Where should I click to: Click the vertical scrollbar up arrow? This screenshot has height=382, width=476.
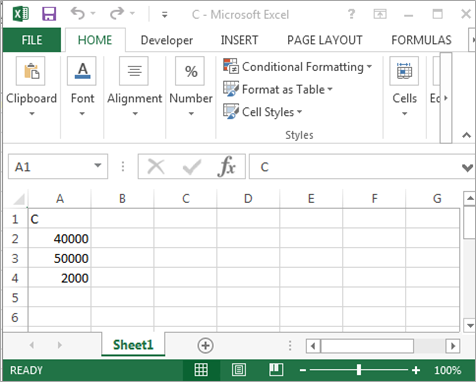[470, 198]
